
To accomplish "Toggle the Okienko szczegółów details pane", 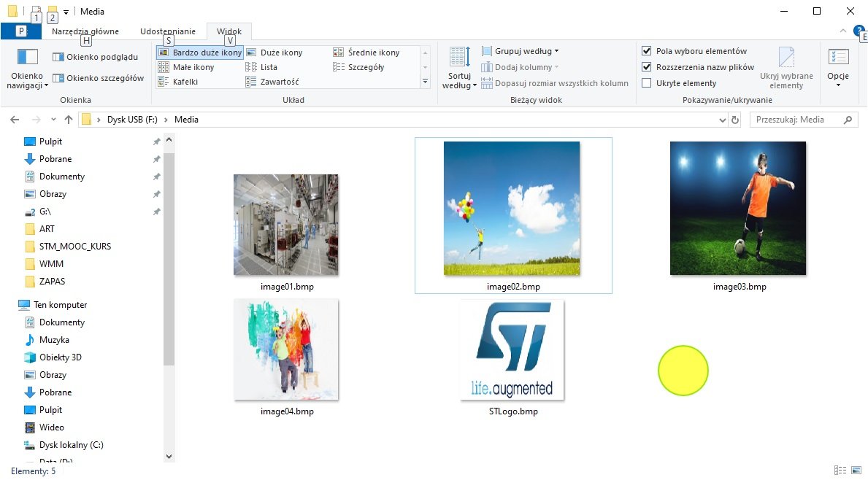I will pos(98,78).
